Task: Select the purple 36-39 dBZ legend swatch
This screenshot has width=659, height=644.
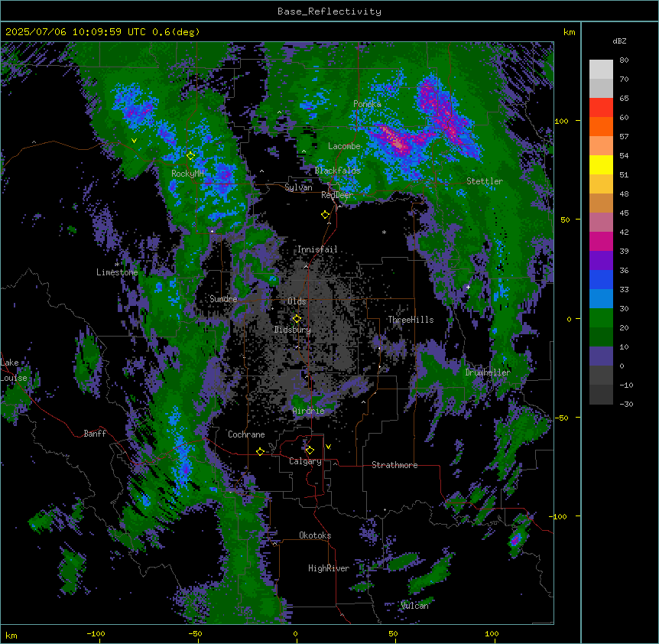Action: [x=601, y=261]
